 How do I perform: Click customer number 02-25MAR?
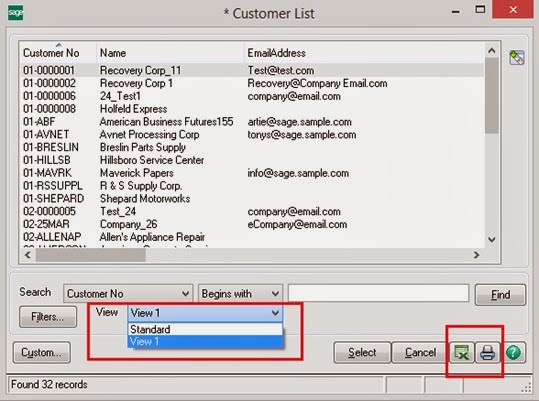coord(46,224)
